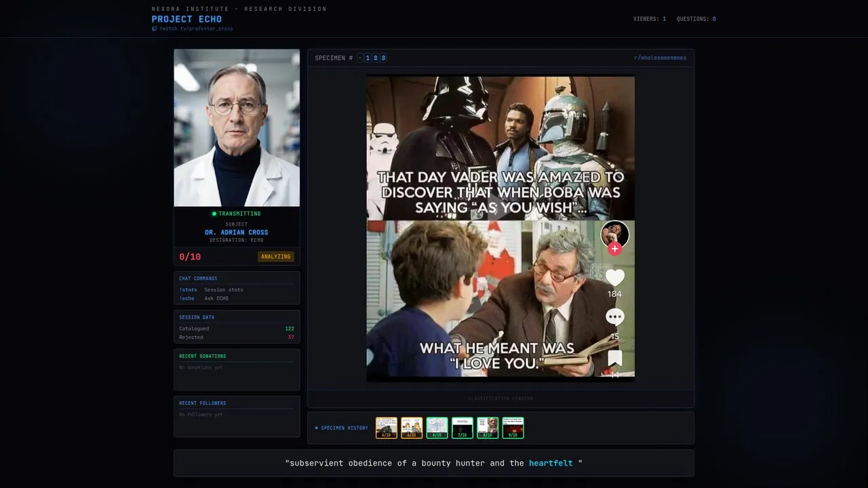Image resolution: width=868 pixels, height=488 pixels.
Task: Click the Darth Vader meme image
Action: pyautogui.click(x=500, y=228)
